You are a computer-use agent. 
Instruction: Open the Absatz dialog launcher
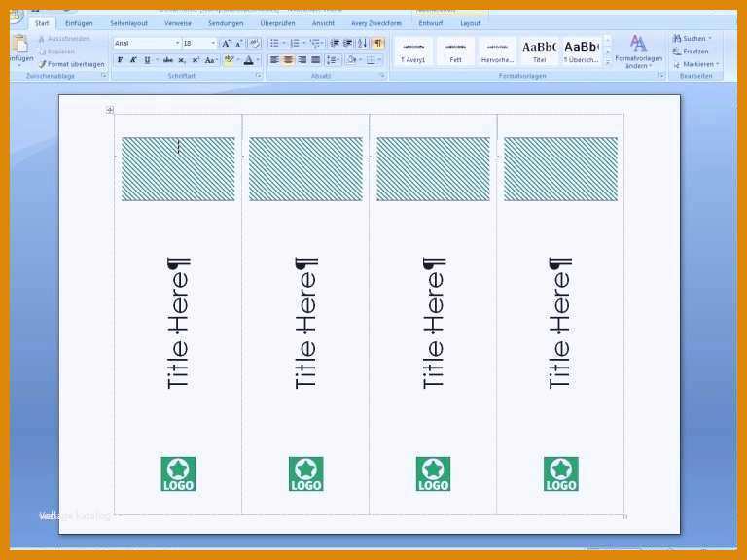pos(382,76)
